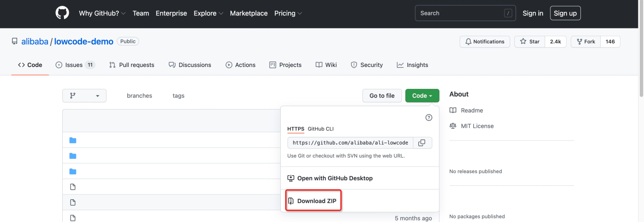Click Download ZIP
Image resolution: width=644 pixels, height=222 pixels.
313,201
